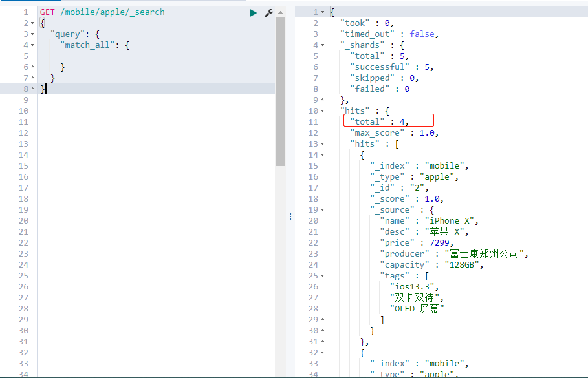
Task: Fold the "query" block in the request editor
Action: pos(32,34)
